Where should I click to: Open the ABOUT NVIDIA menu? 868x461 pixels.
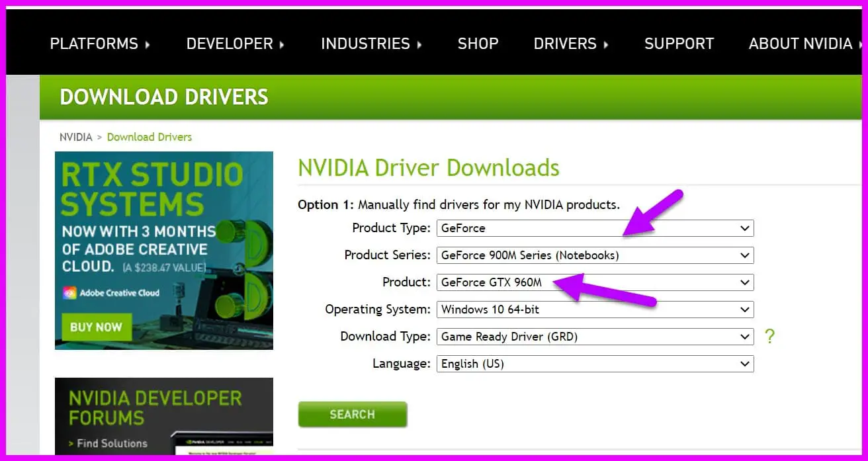point(804,44)
